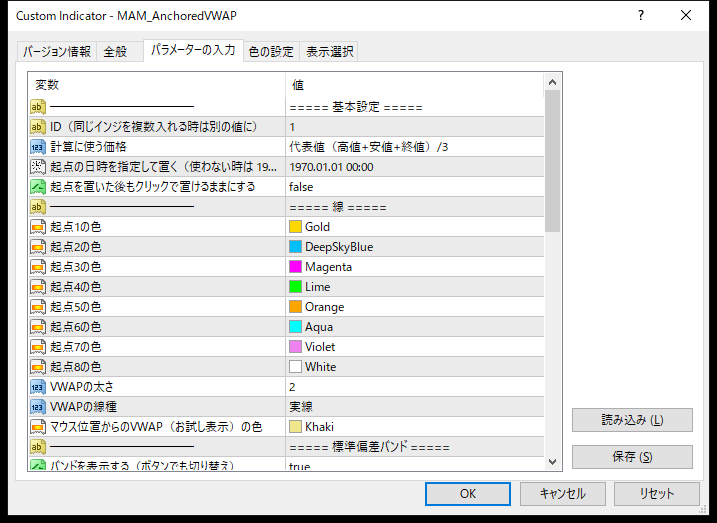Click the 123 icon next to 計算に使う価格
The image size is (717, 523).
tap(38, 147)
